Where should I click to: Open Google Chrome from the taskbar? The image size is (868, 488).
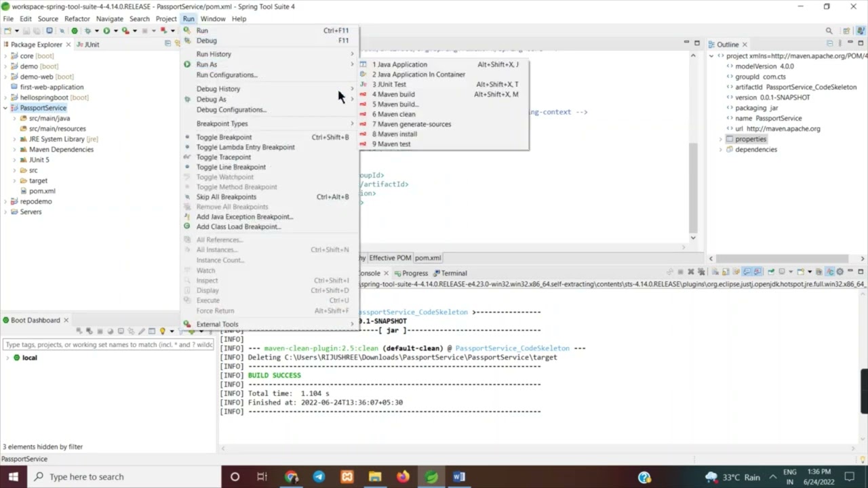(x=292, y=476)
